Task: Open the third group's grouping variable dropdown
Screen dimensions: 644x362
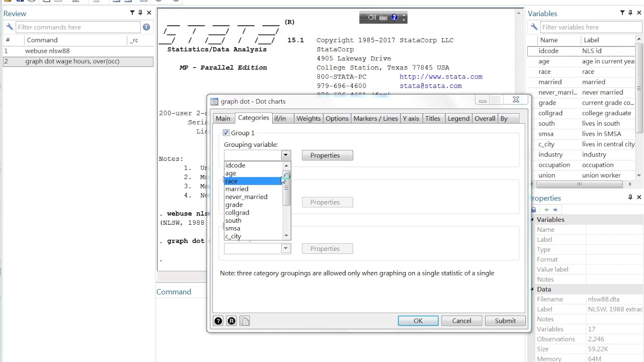Action: [285, 248]
